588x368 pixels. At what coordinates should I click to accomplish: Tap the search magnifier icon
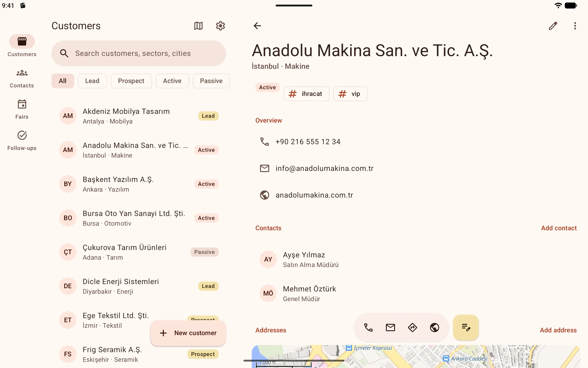[x=64, y=53]
